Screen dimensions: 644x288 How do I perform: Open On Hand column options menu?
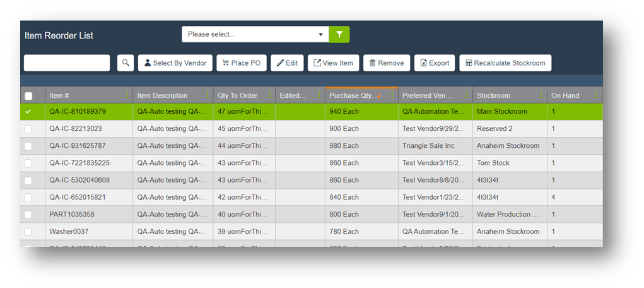596,96
